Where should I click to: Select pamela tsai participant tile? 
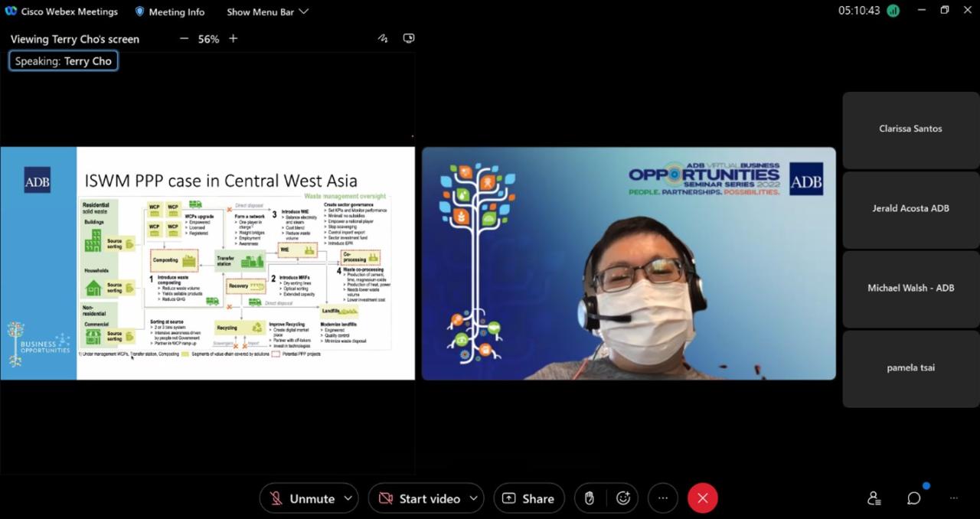click(910, 369)
